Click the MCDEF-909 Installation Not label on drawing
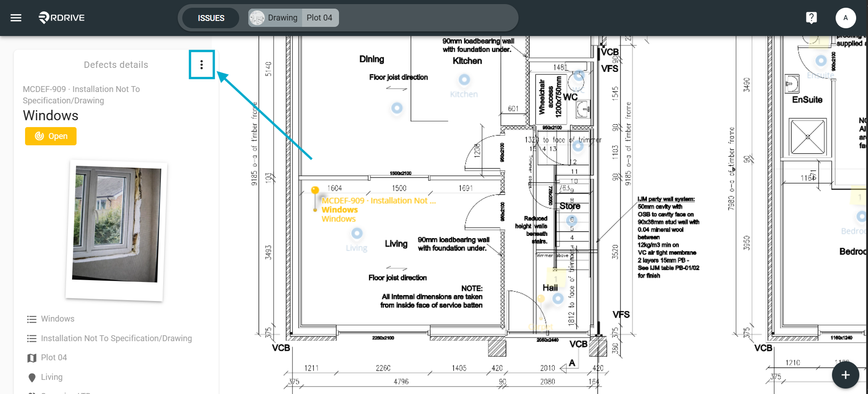868x394 pixels. pyautogui.click(x=379, y=201)
